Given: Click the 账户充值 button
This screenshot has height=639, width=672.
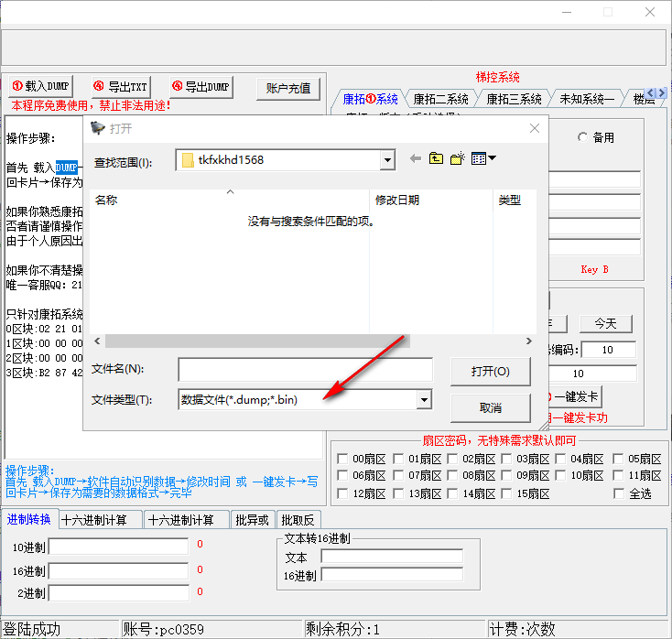Looking at the screenshot, I should [x=288, y=89].
